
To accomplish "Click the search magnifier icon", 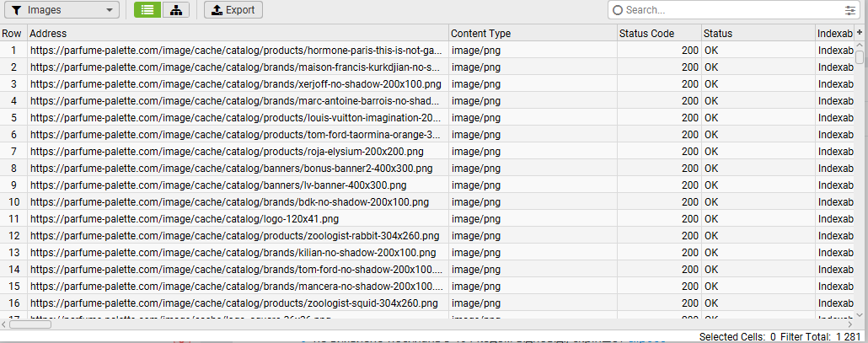I will pyautogui.click(x=618, y=10).
